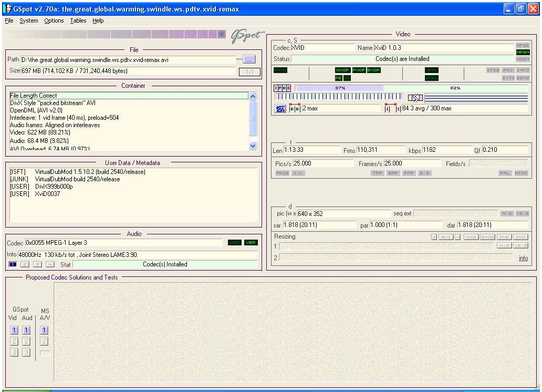Click the AVID indicator light
This screenshot has height=392, width=542.
pos(280,70)
